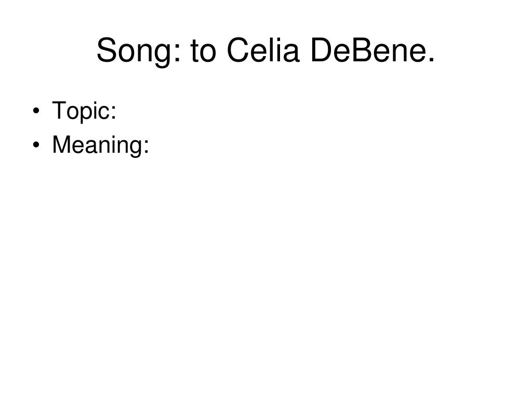
Task: Click the capital "D" in "DeBene"
Action: [323, 50]
